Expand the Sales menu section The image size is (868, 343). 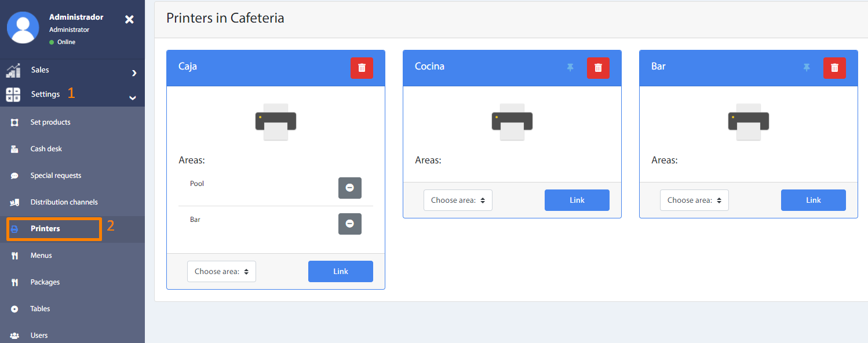pos(72,70)
